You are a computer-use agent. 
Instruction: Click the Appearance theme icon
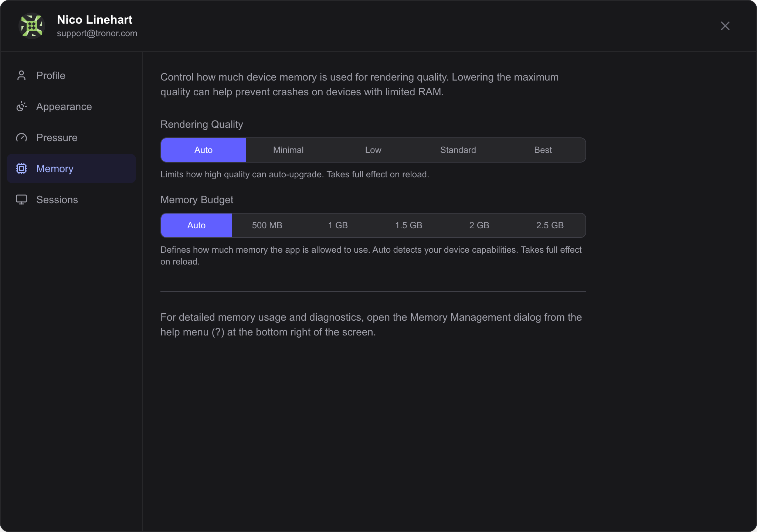[x=21, y=106]
